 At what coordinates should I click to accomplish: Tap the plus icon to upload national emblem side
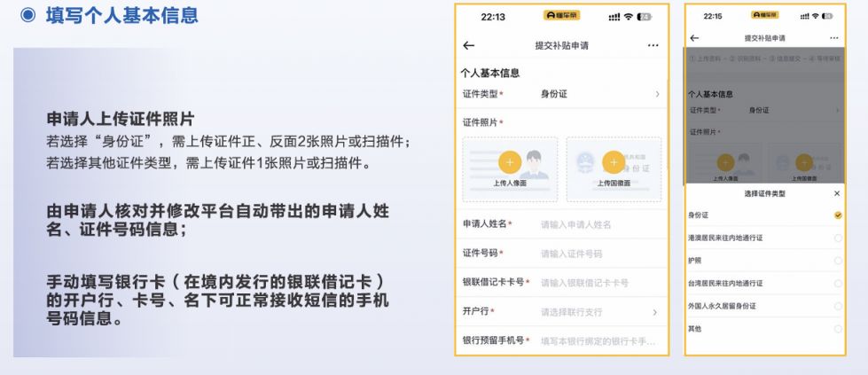coord(614,162)
